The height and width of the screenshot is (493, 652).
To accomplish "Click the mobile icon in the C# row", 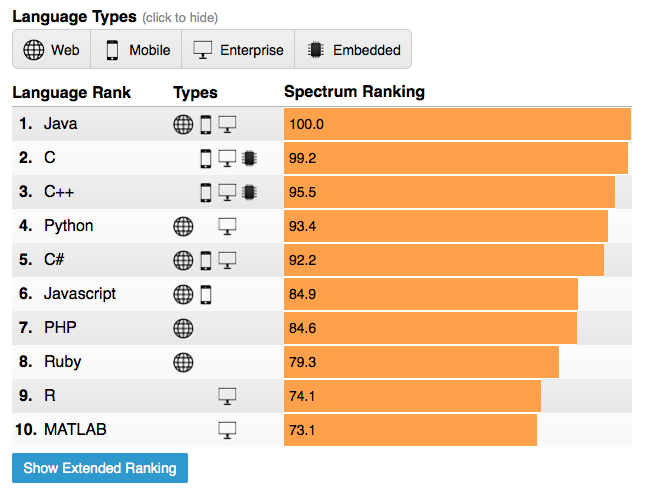I will [x=206, y=261].
